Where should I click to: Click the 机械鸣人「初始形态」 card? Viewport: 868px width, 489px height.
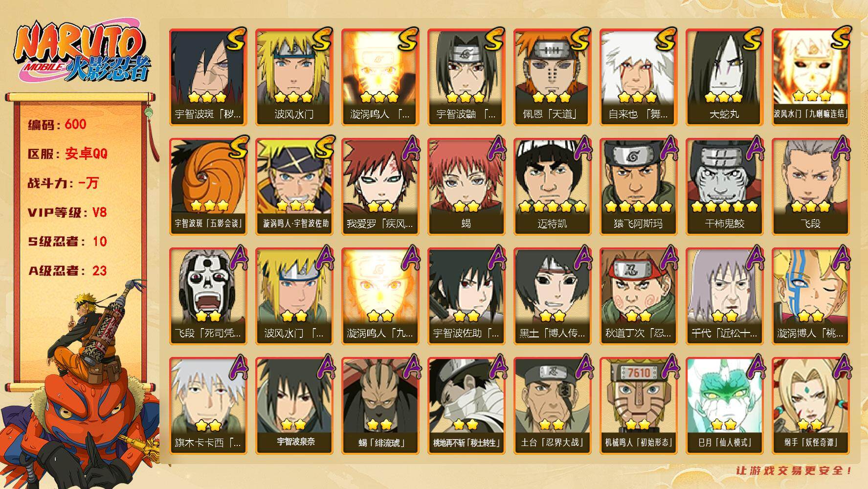(638, 405)
